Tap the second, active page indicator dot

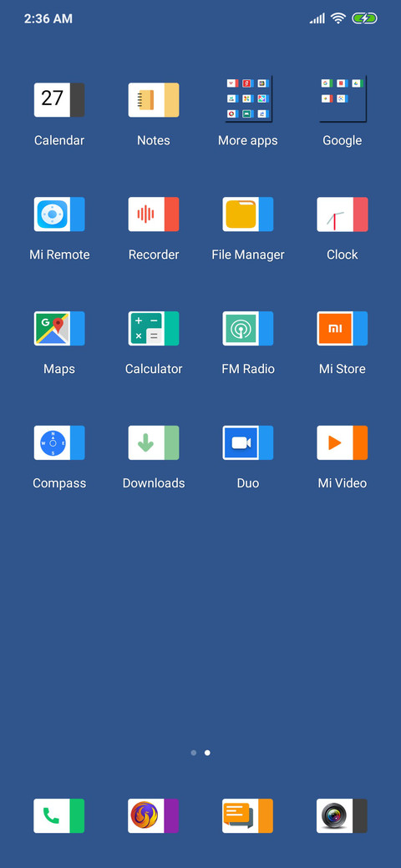click(207, 753)
